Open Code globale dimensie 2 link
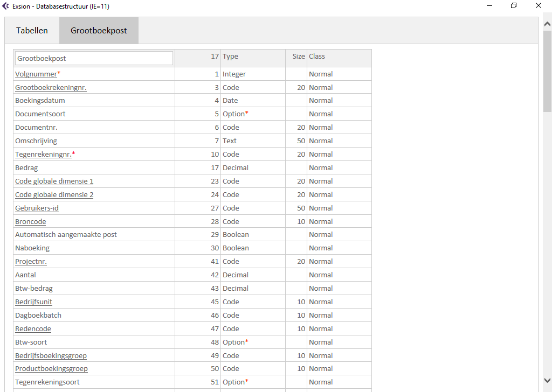 54,195
